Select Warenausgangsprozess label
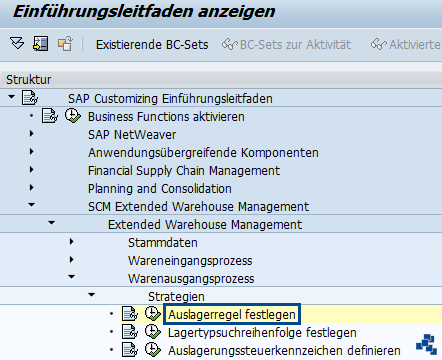This screenshot has height=360, width=442. (191, 279)
